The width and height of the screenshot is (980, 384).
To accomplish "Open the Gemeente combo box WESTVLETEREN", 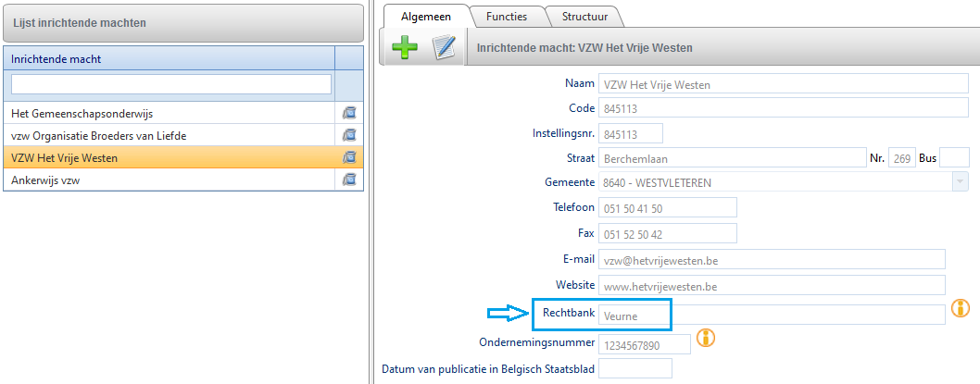I will 783,182.
